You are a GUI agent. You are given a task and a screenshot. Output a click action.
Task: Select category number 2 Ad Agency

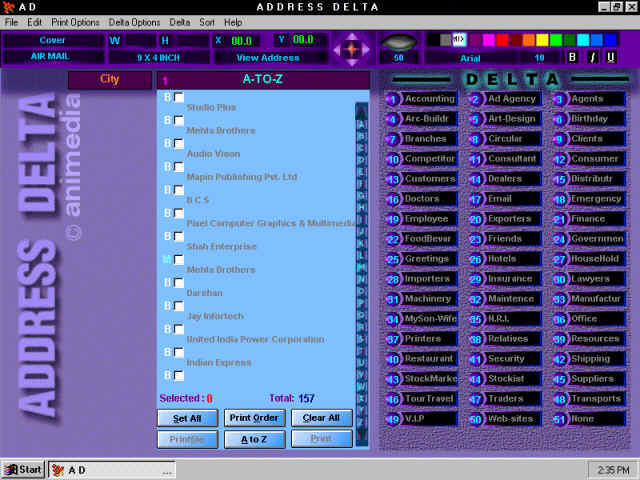505,99
